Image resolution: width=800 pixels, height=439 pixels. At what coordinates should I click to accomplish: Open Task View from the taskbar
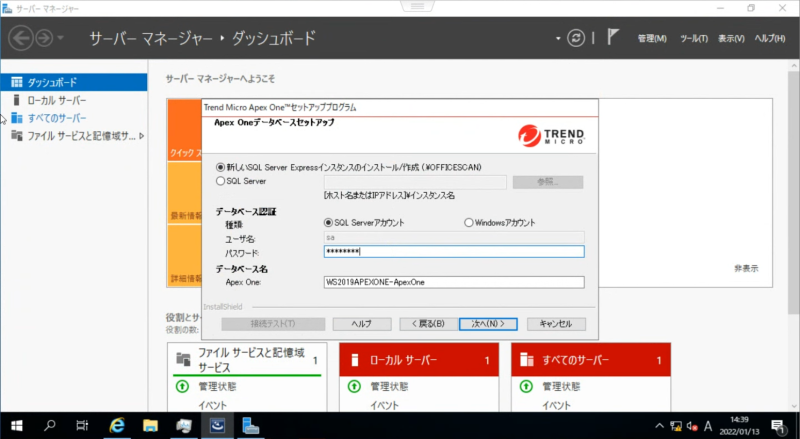click(82, 425)
